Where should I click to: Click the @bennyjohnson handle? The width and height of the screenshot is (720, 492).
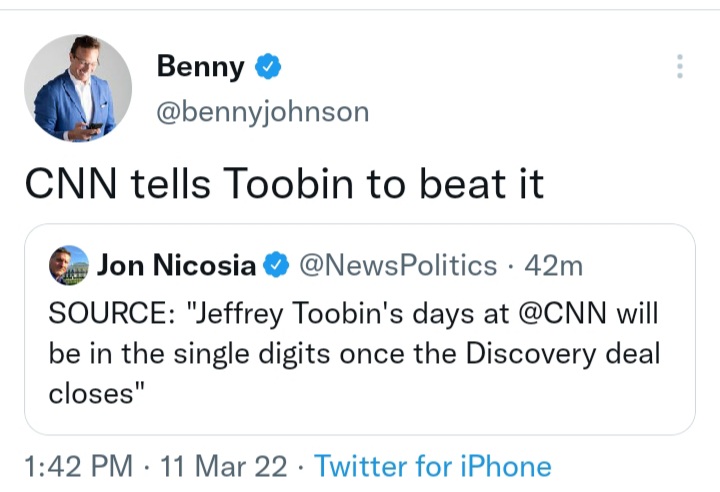tap(263, 111)
